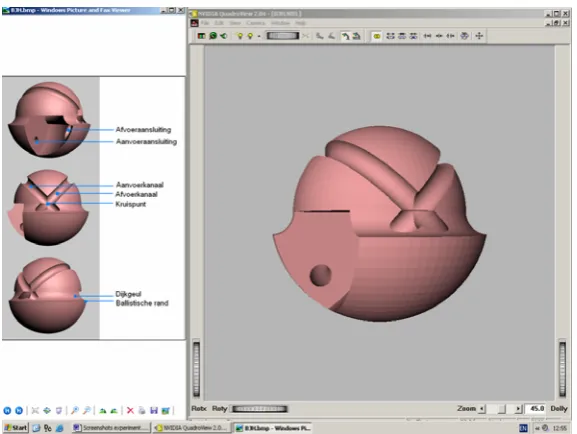Viewport: 577px width, 434px height.
Task: Toggle the first light bulb icon in QuadroView
Action: click(x=240, y=36)
